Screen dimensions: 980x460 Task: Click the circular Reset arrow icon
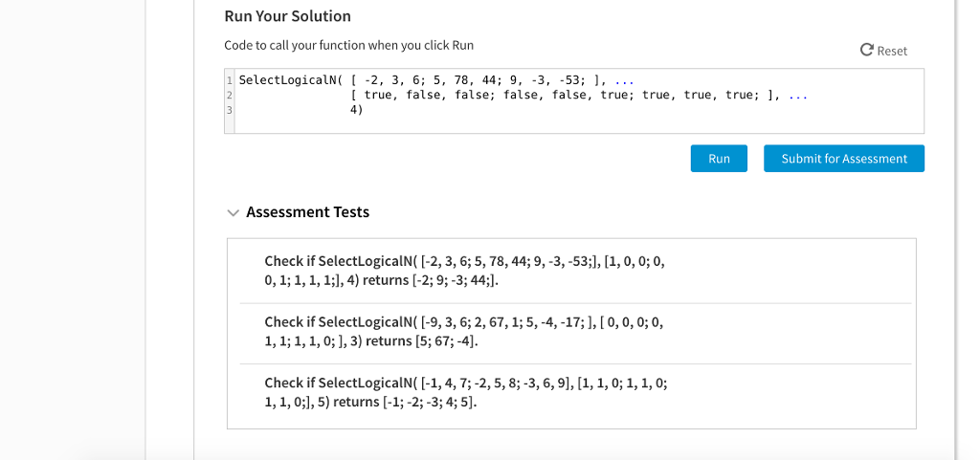pos(866,50)
